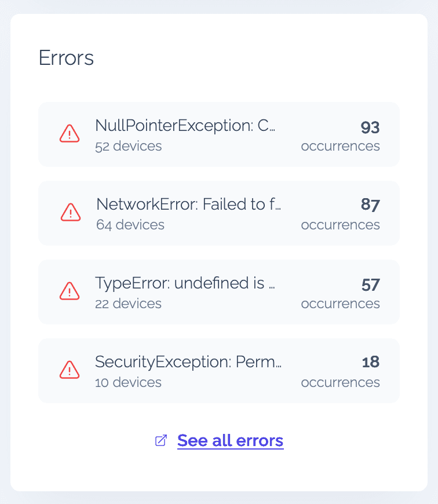Click the TypeError warning triangle icon
Viewport: 438px width, 504px height.
pos(70,291)
